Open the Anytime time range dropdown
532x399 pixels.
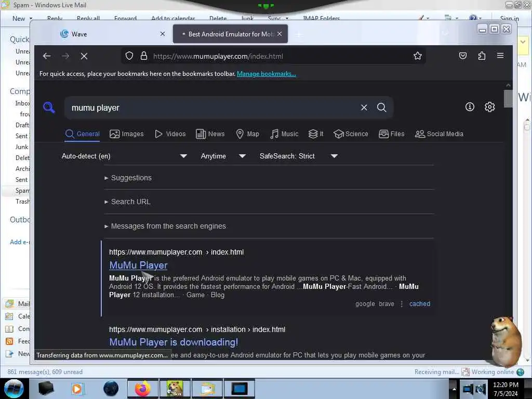(223, 156)
